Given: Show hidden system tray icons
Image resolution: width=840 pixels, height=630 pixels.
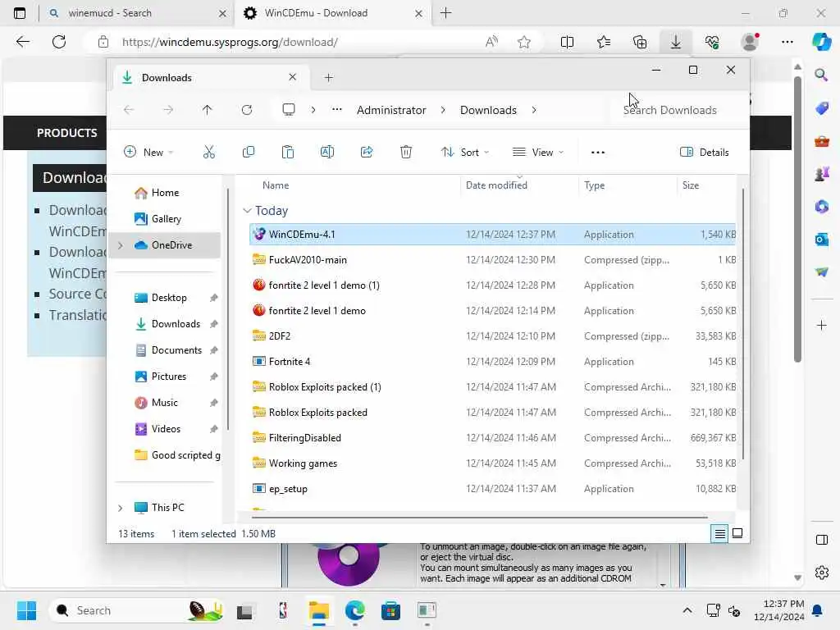Looking at the screenshot, I should 687,610.
